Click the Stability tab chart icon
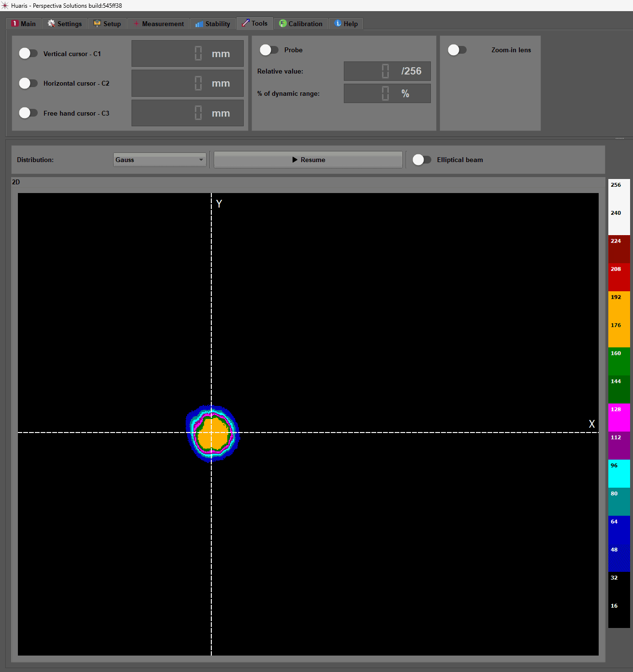Image resolution: width=633 pixels, height=672 pixels. point(199,24)
